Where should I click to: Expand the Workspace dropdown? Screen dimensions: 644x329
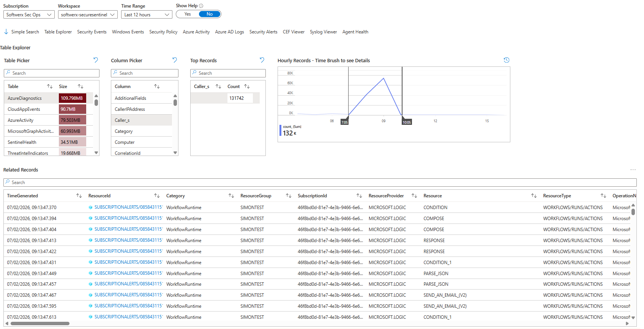[x=88, y=15]
